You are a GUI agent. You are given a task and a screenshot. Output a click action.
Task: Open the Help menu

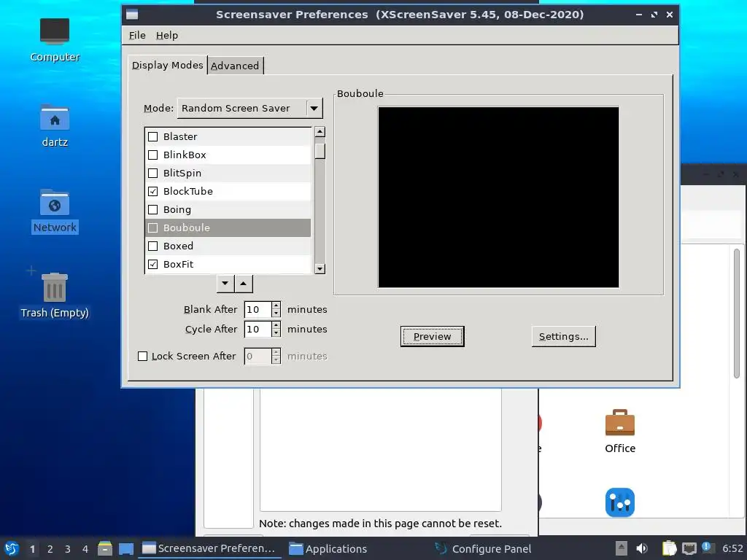point(167,35)
